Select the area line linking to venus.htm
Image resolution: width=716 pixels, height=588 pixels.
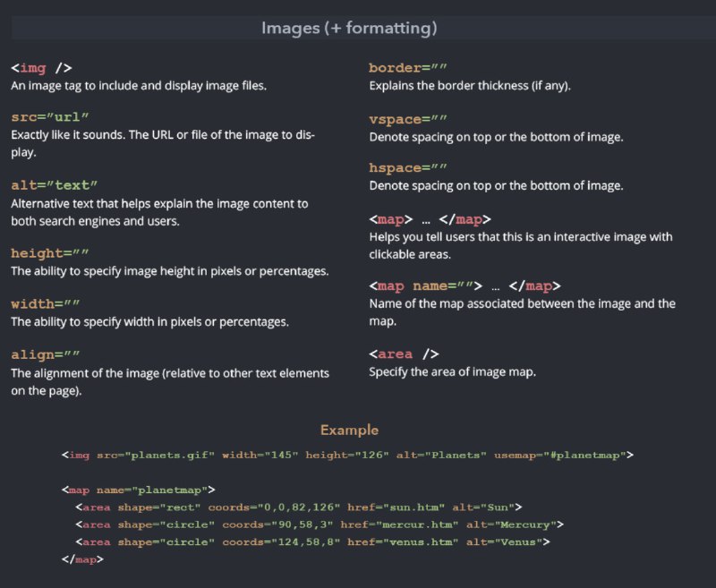coord(312,542)
